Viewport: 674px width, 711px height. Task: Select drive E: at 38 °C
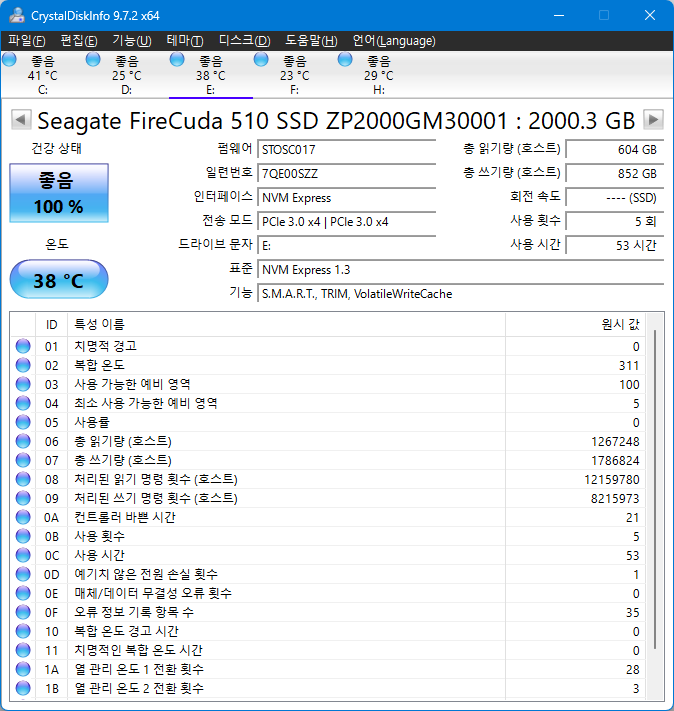coord(210,75)
